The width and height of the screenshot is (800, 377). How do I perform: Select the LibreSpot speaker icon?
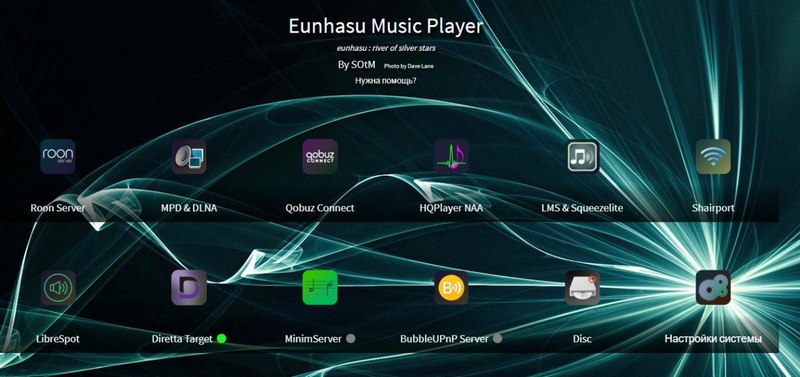[x=58, y=288]
